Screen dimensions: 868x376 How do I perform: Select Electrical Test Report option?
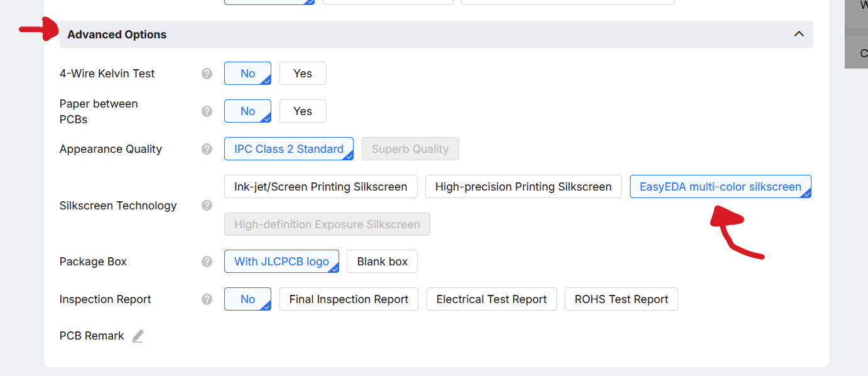[491, 299]
